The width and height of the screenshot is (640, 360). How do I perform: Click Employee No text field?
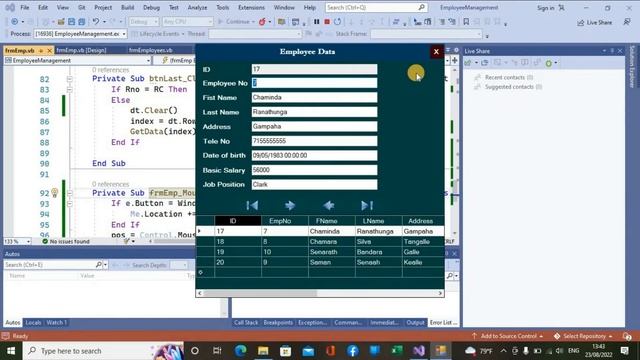click(x=314, y=83)
